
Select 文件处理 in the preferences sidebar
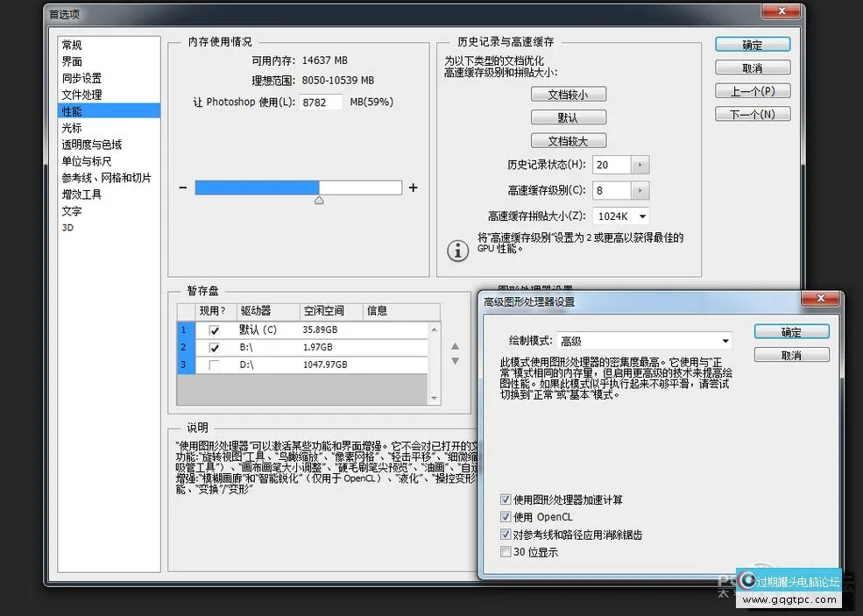[x=81, y=95]
